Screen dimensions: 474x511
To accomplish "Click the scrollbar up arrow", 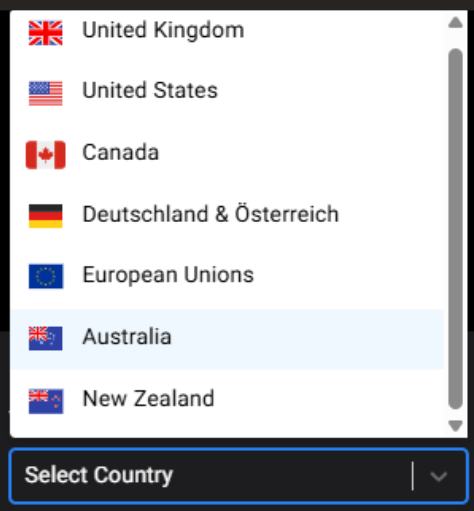I will point(455,23).
